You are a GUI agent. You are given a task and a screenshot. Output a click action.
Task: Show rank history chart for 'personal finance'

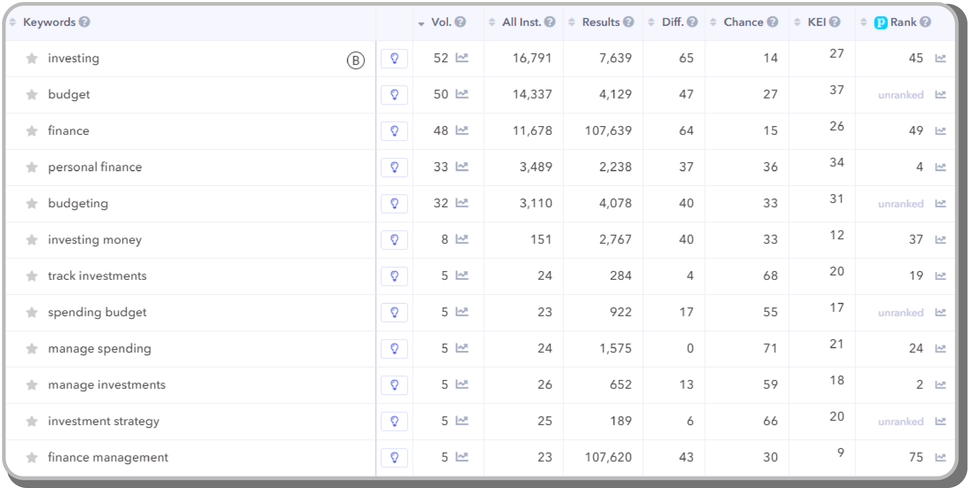940,167
